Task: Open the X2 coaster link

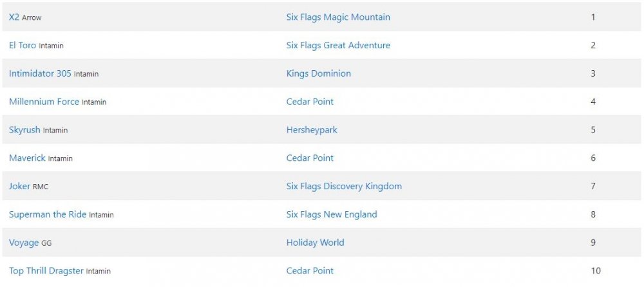Action: tap(14, 17)
